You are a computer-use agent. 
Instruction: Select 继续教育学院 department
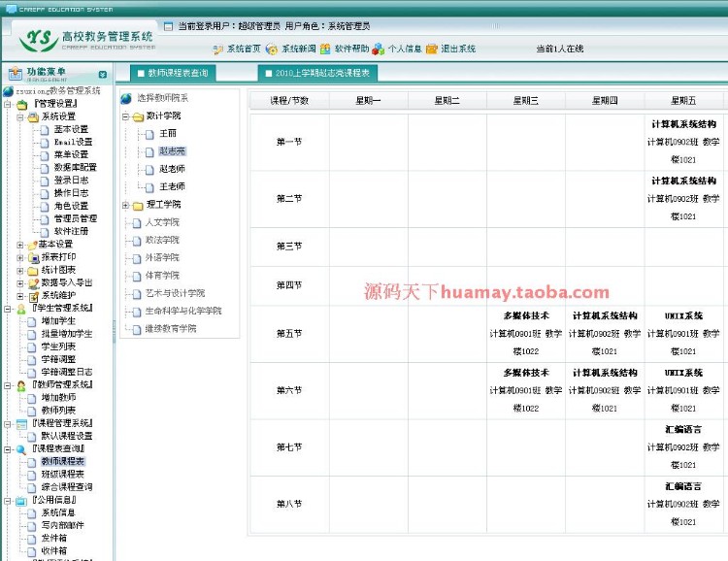click(x=171, y=329)
